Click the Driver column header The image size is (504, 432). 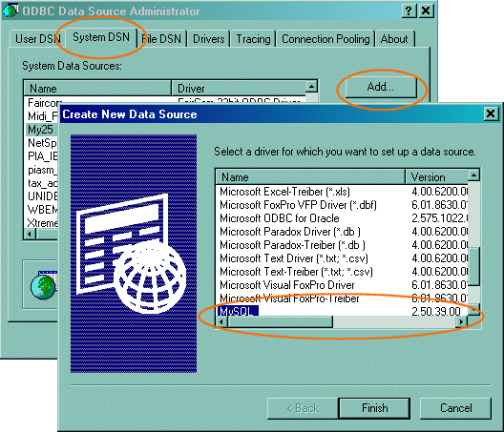pyautogui.click(x=240, y=89)
